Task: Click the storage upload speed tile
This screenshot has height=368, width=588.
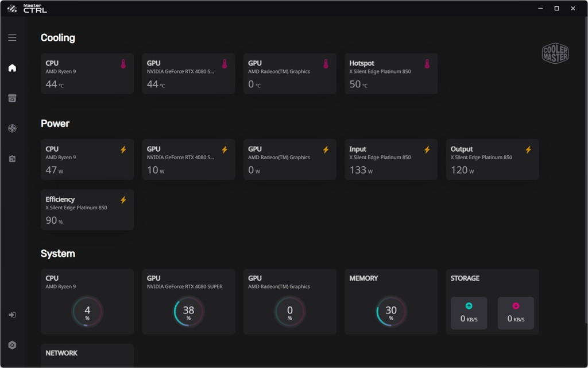Action: [469, 313]
